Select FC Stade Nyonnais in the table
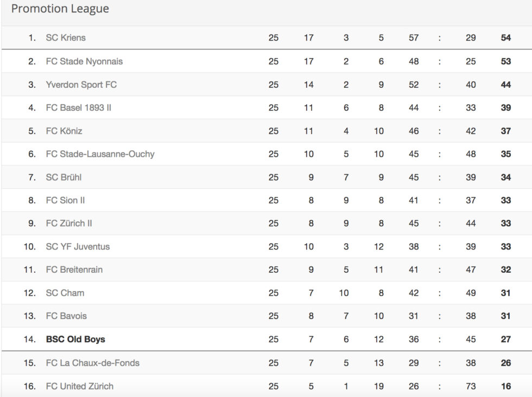Screen dimensions: 532x397 pyautogui.click(x=84, y=61)
